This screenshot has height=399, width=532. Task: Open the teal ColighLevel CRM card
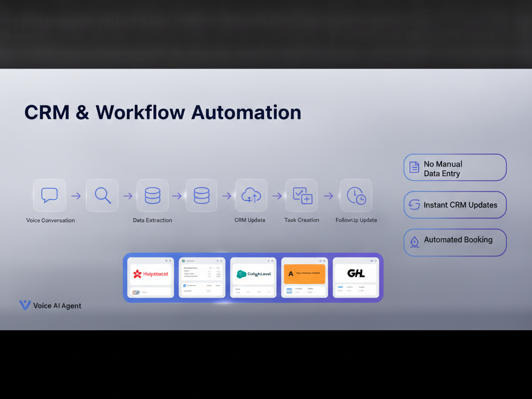click(x=253, y=278)
